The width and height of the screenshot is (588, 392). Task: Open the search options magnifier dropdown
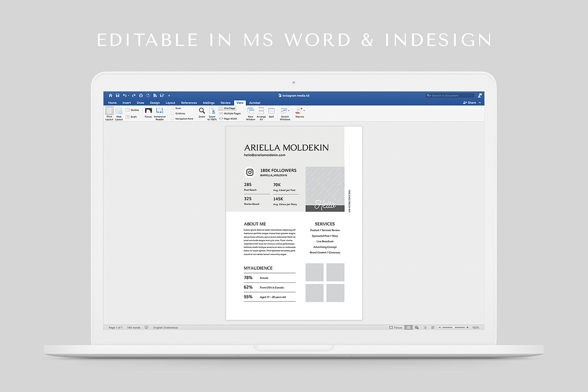pos(429,96)
